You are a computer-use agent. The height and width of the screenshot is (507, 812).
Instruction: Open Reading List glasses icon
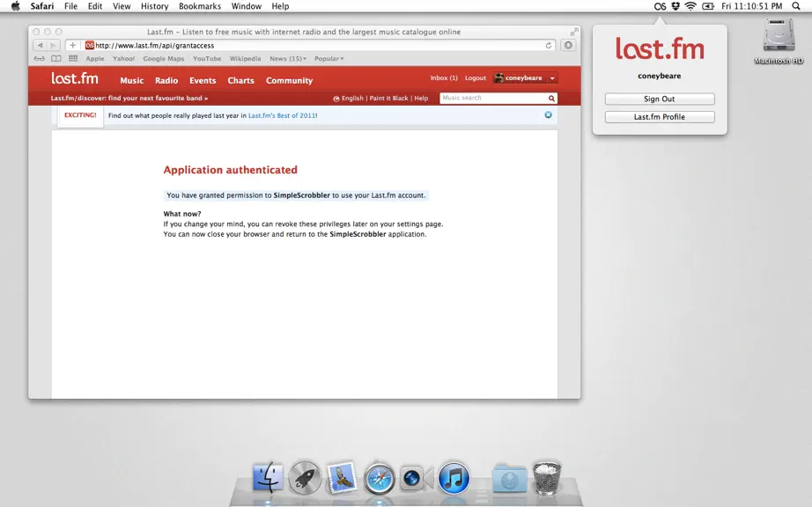point(40,58)
